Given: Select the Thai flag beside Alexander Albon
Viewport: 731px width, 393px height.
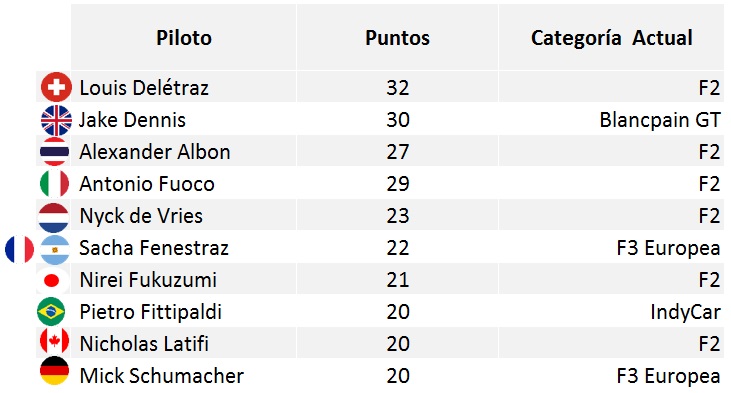Looking at the screenshot, I should [55, 152].
